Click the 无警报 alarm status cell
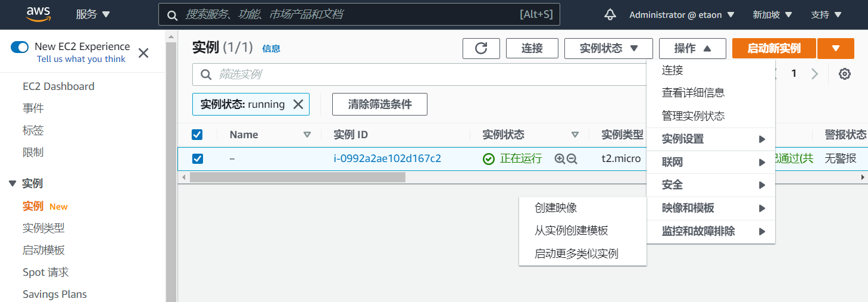The height and width of the screenshot is (302, 868). (x=841, y=158)
